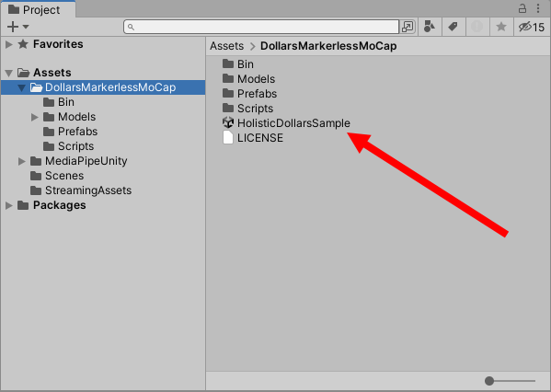Open search in separate window icon

408,27
